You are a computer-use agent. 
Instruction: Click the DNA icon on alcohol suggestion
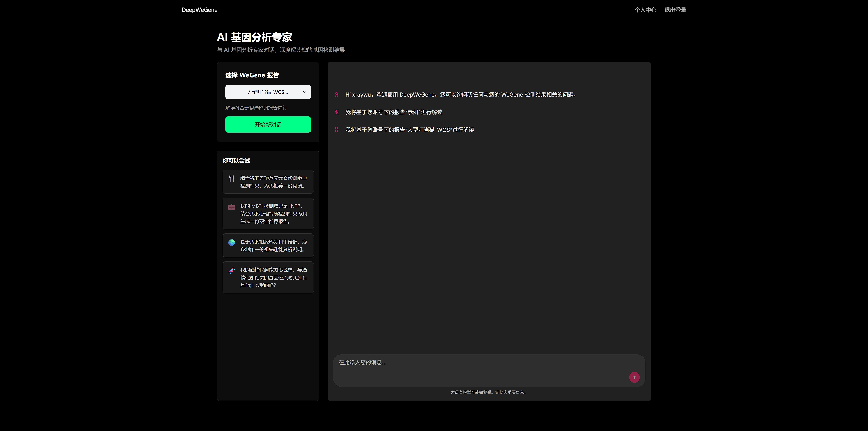tap(231, 271)
